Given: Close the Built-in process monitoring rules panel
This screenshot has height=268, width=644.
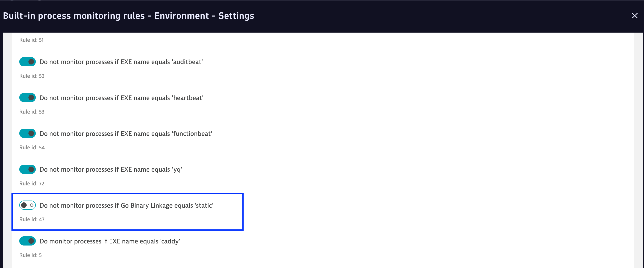Looking at the screenshot, I should pyautogui.click(x=635, y=16).
